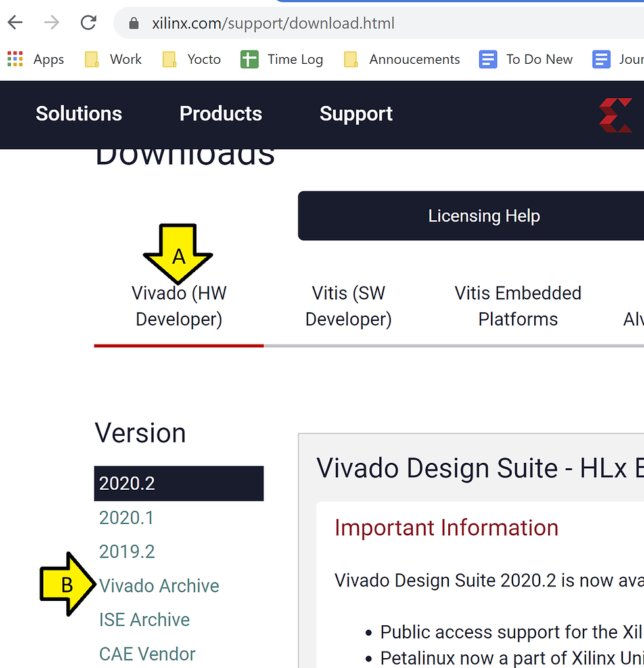The height and width of the screenshot is (668, 644).
Task: Select version 2019.2
Action: (x=127, y=552)
